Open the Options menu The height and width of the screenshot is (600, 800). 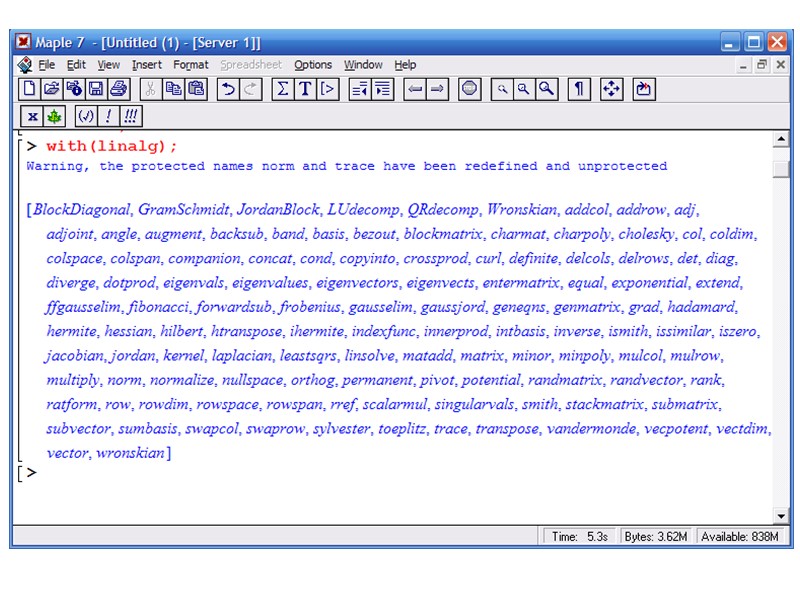(313, 65)
